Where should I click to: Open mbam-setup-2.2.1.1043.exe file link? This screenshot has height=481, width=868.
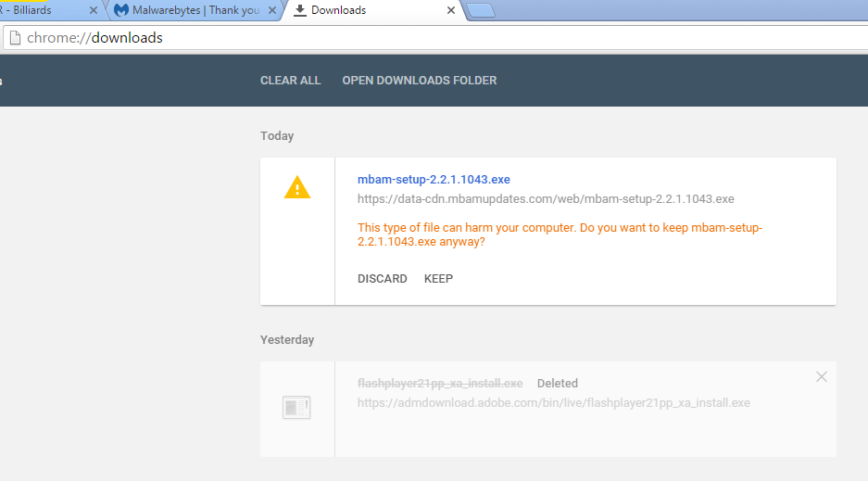point(434,180)
